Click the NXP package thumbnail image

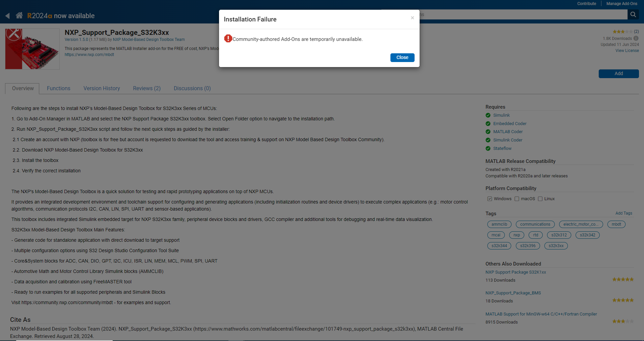tap(32, 49)
